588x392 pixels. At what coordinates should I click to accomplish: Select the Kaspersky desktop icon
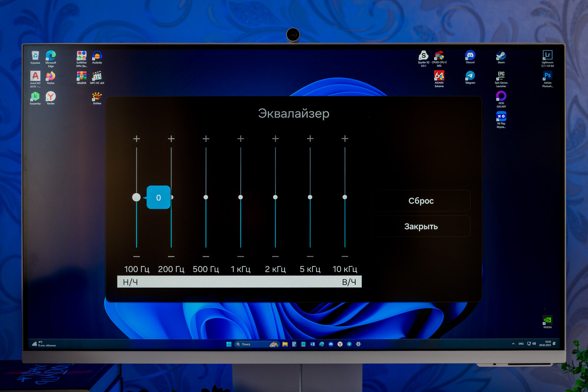[35, 98]
